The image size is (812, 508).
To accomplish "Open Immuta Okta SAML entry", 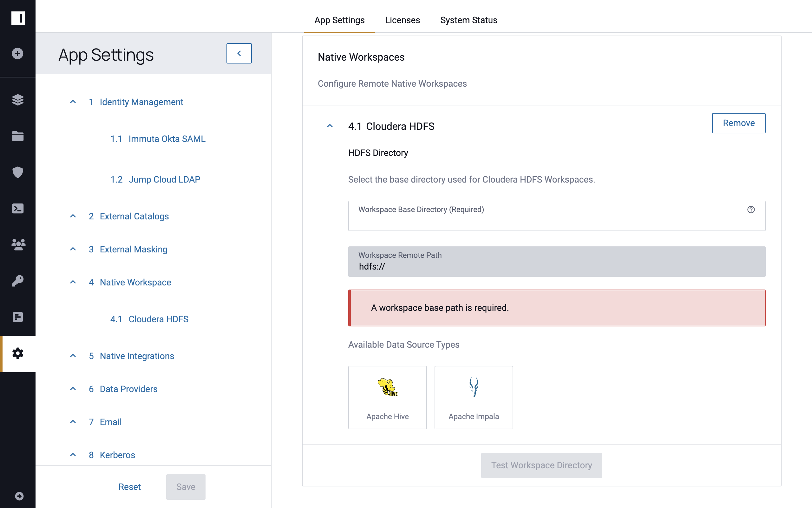I will click(158, 139).
